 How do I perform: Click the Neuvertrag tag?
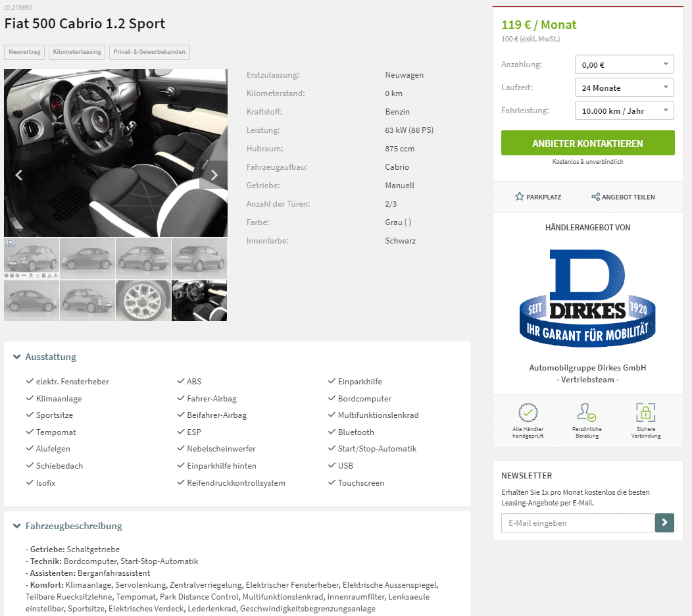click(25, 52)
